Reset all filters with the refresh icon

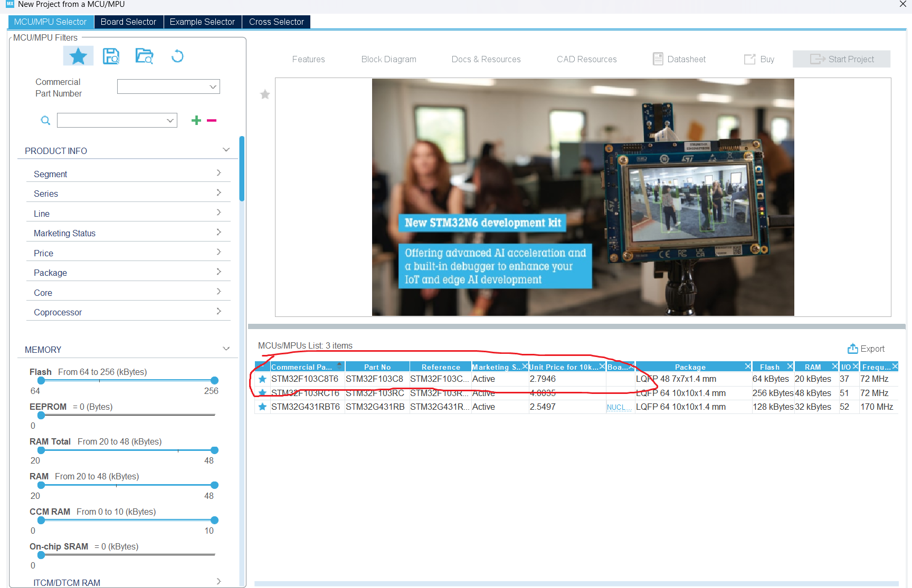pos(177,56)
